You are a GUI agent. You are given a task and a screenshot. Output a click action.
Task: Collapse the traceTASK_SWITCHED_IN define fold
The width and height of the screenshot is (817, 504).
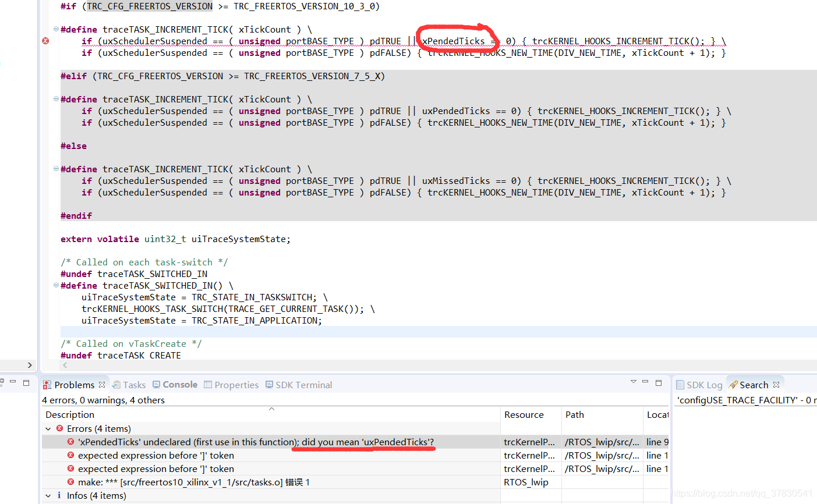click(x=56, y=285)
